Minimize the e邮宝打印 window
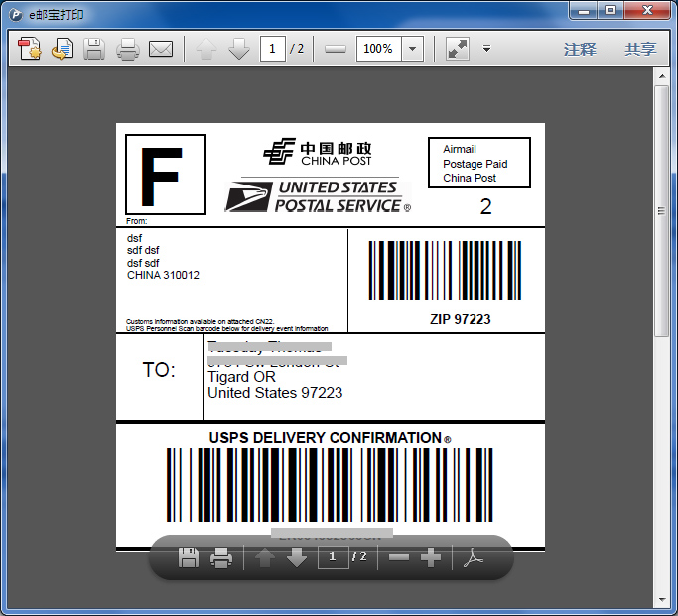 coord(584,10)
